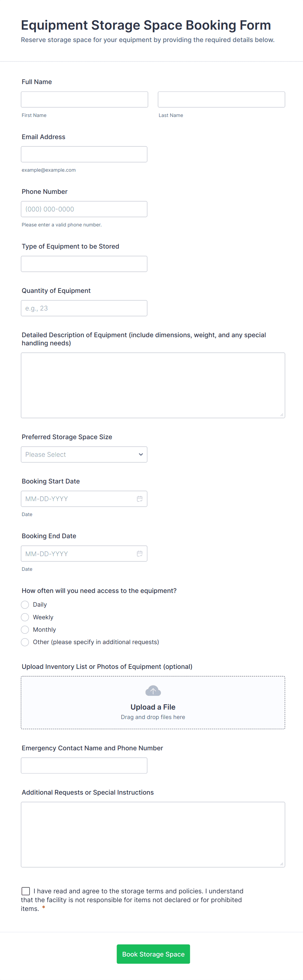Click the Upload a File text

[x=153, y=707]
